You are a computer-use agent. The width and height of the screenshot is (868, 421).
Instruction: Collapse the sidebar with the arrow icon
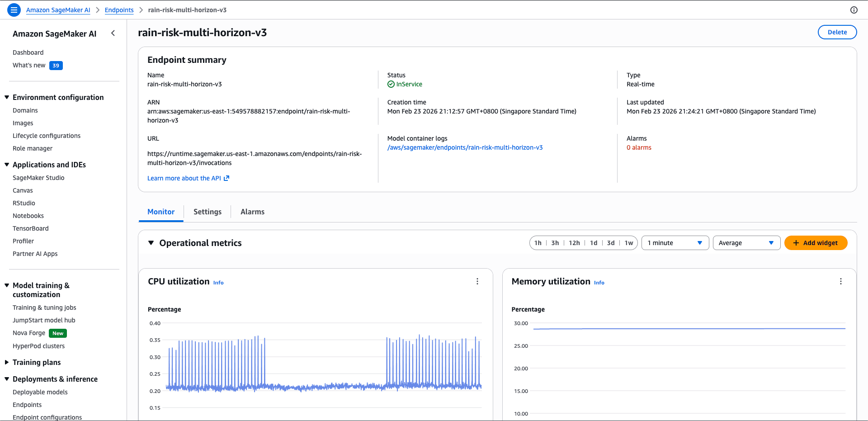[113, 33]
